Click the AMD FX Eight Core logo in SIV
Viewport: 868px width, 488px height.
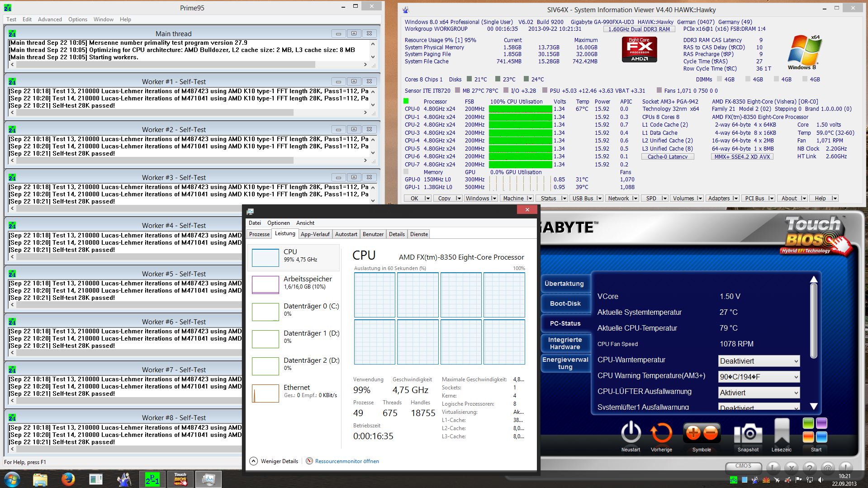639,49
